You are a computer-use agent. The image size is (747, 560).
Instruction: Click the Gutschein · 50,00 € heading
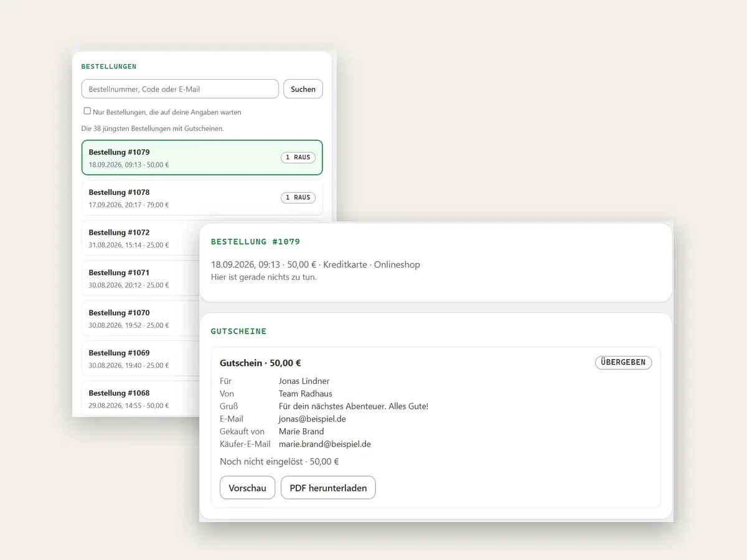pyautogui.click(x=260, y=363)
